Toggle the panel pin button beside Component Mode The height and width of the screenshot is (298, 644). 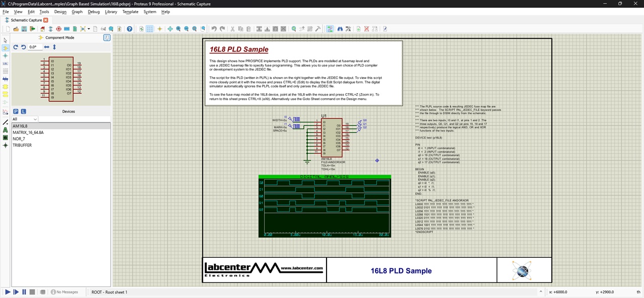pos(107,38)
